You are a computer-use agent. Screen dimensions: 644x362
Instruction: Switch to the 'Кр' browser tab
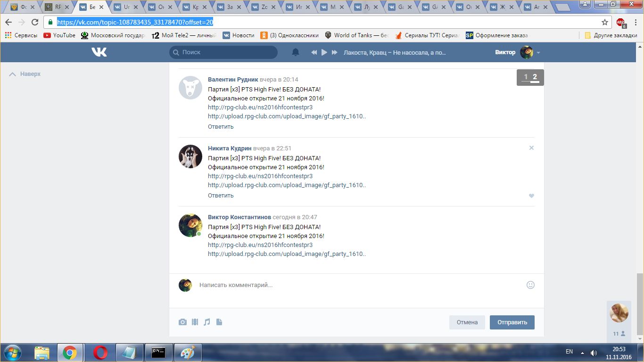[194, 7]
